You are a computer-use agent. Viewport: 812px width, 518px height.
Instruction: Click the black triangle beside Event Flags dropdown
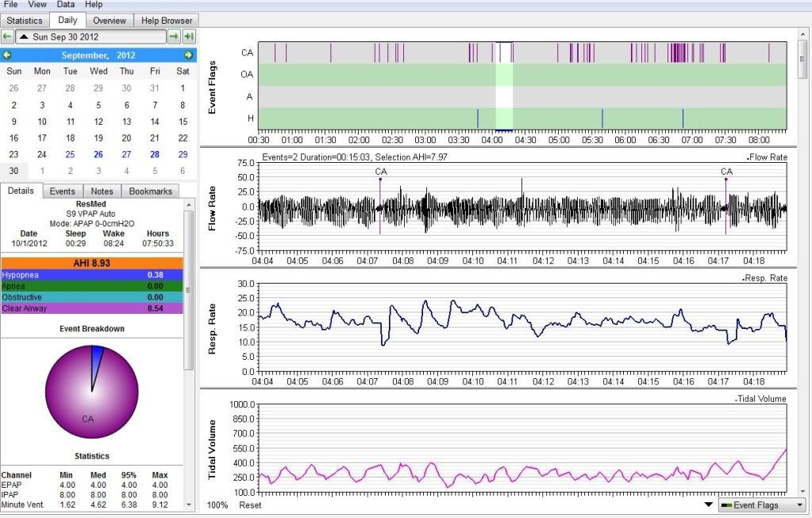(x=709, y=505)
